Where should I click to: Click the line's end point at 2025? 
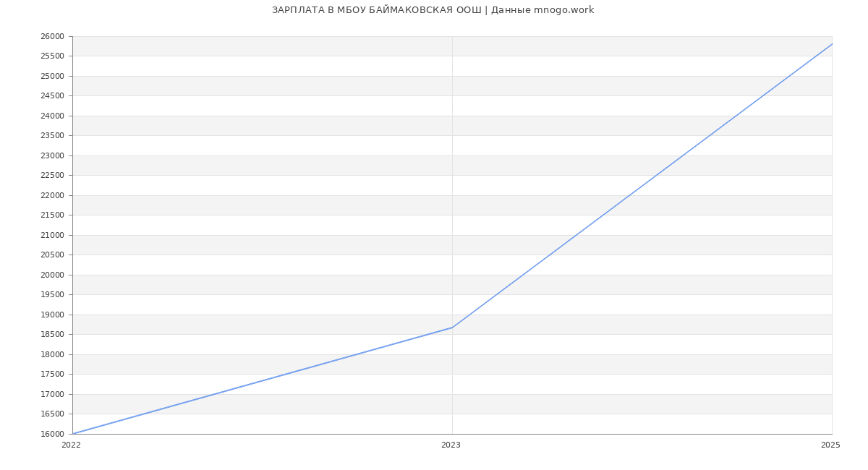[831, 44]
